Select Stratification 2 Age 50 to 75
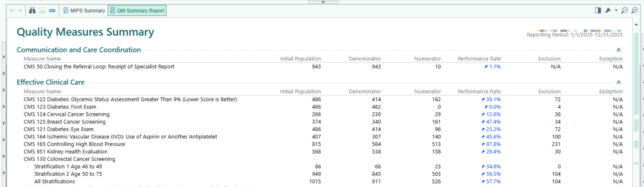 pyautogui.click(x=68, y=174)
